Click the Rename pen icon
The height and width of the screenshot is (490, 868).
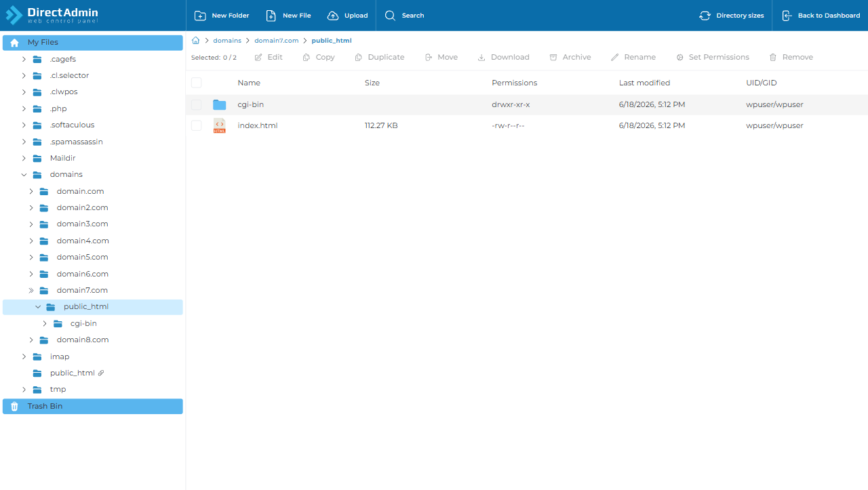point(615,58)
